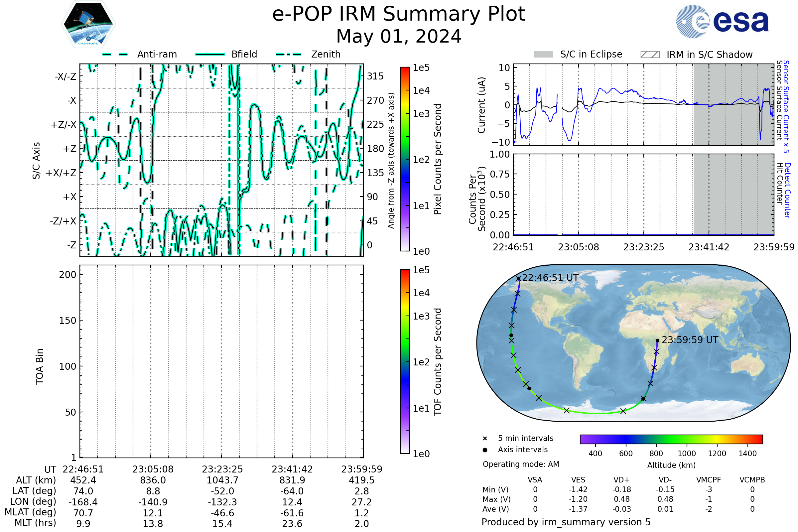Click the Anti-ram dashed legend line

[115, 54]
